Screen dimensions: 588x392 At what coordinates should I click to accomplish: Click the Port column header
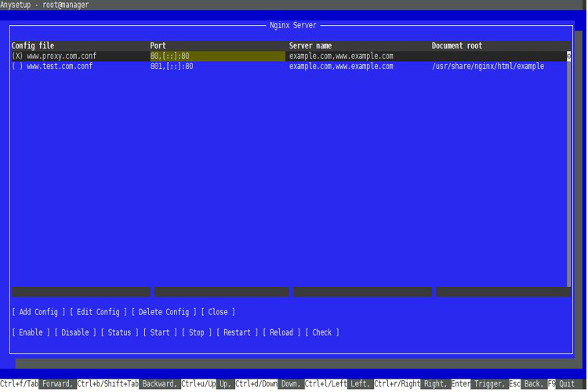coord(158,45)
